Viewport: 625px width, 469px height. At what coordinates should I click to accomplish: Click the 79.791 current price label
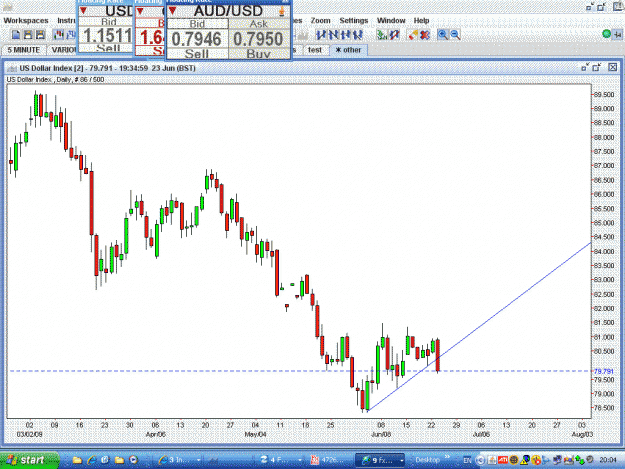point(604,371)
